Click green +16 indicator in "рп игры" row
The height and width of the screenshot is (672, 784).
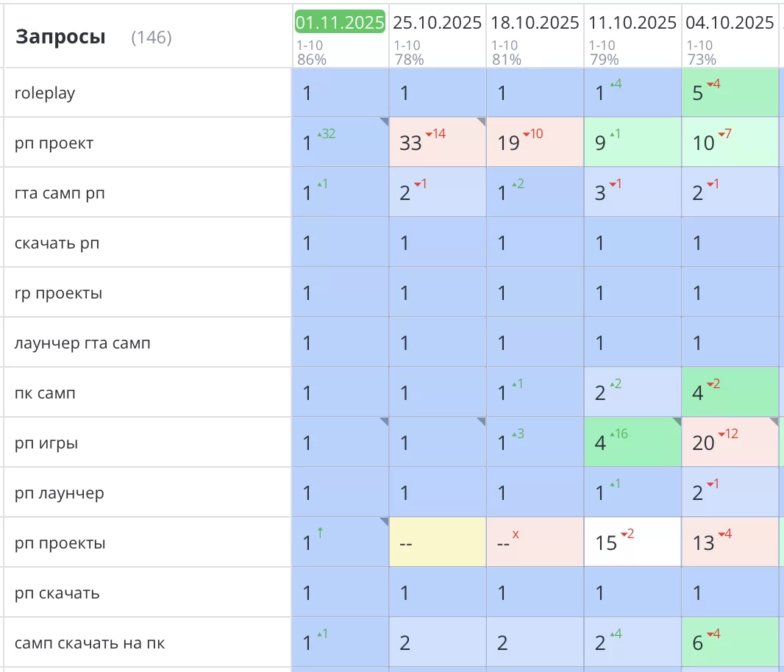click(618, 434)
